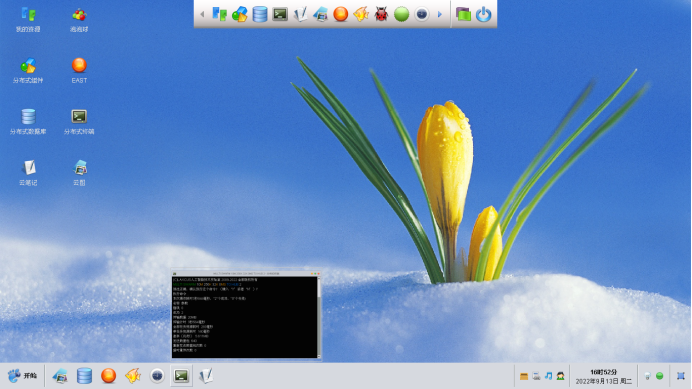
Task: Click inside the black terminal window
Action: tap(244, 317)
